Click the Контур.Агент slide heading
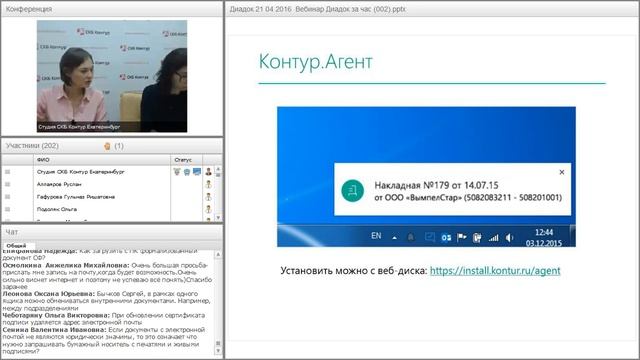 [316, 62]
